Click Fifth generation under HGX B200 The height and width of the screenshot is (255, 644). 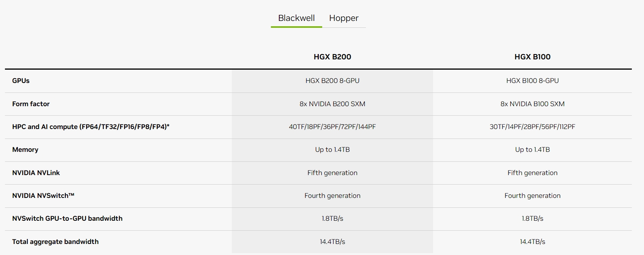(x=332, y=173)
